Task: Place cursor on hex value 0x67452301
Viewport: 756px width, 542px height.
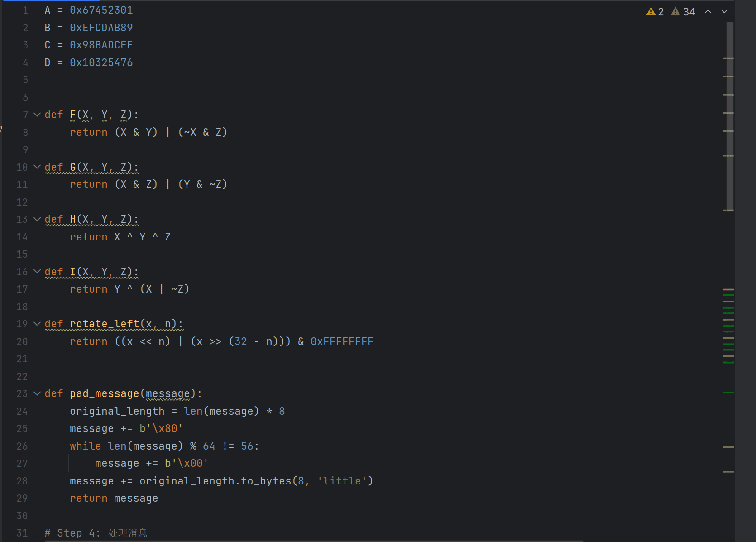Action: (x=101, y=10)
